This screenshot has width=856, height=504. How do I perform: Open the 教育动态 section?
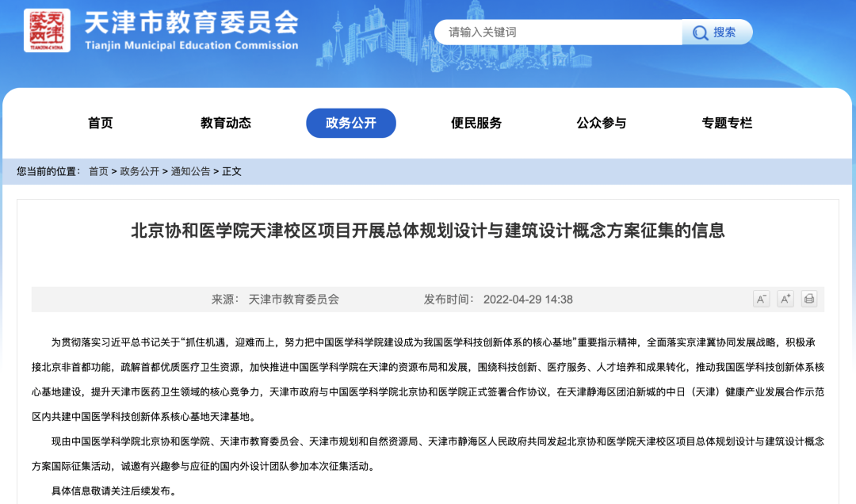click(226, 123)
